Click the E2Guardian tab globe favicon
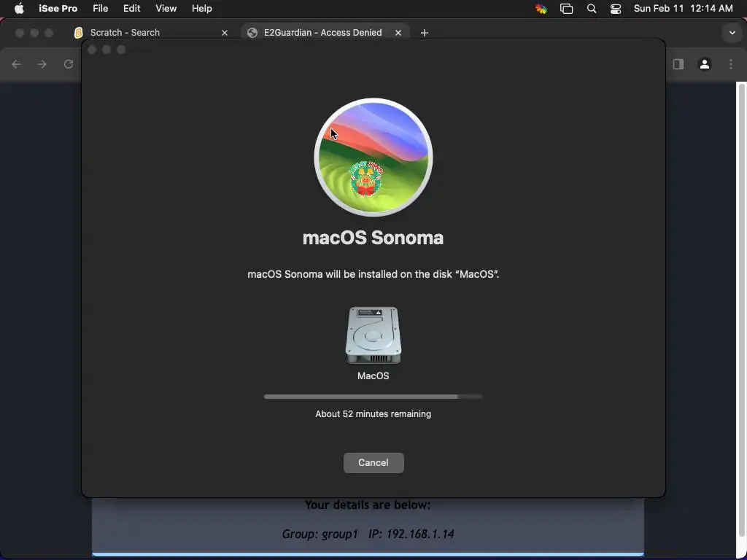The image size is (747, 560). coord(252,32)
